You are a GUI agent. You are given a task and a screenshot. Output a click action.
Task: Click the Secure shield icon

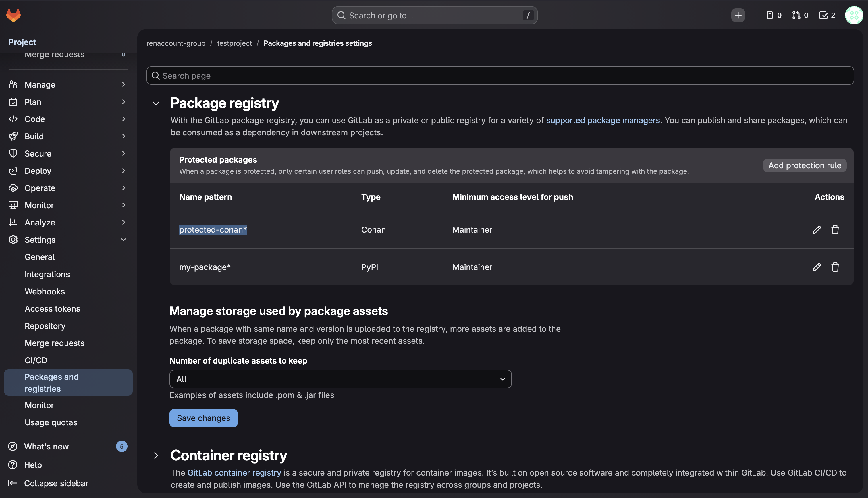[13, 154]
